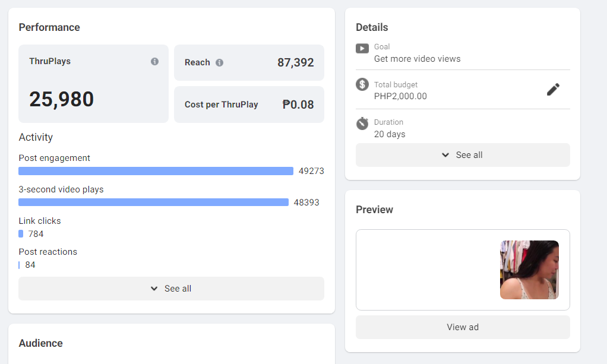Screen dimensions: 607x364
Task: Click the Duration stopwatch icon
Action: pos(362,124)
